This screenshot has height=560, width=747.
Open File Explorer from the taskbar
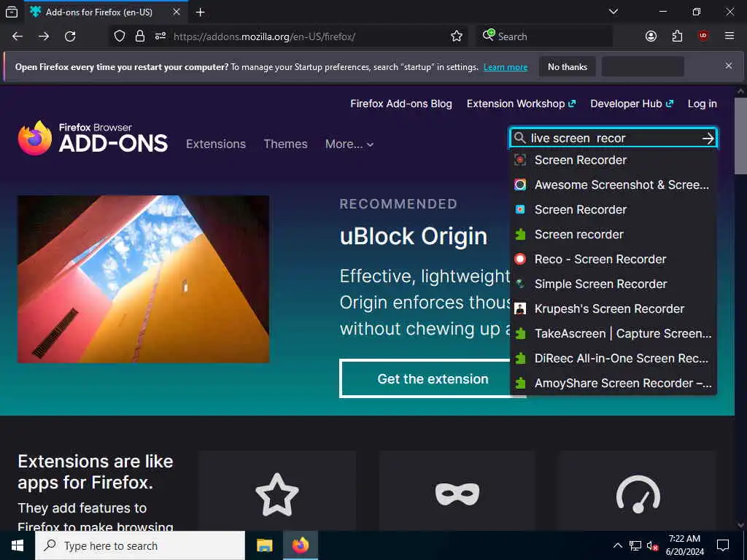coord(264,545)
